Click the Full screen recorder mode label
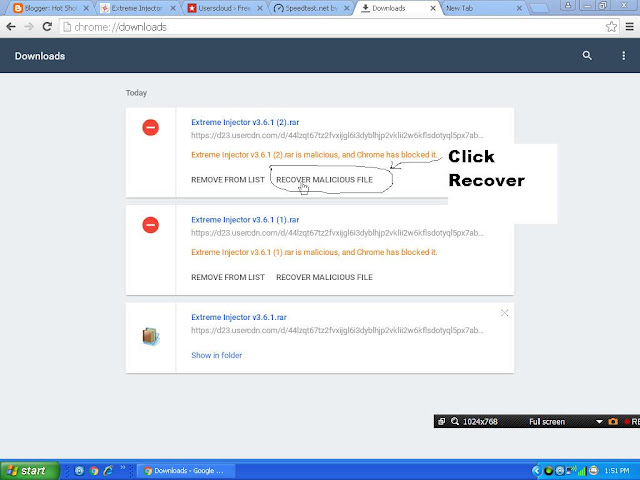This screenshot has height=480, width=640. click(x=547, y=422)
